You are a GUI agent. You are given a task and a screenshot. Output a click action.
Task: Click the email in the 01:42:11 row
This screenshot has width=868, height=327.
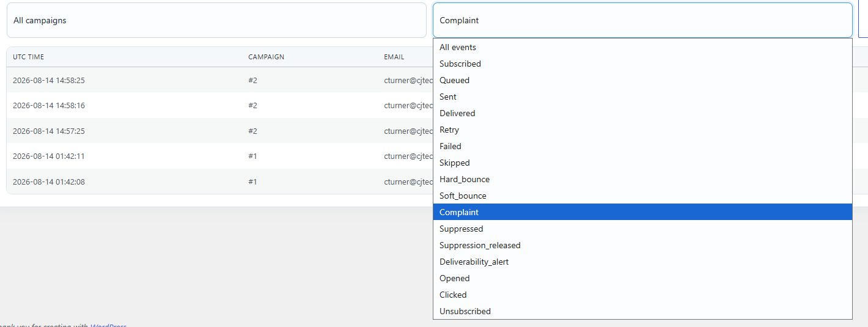click(x=408, y=156)
